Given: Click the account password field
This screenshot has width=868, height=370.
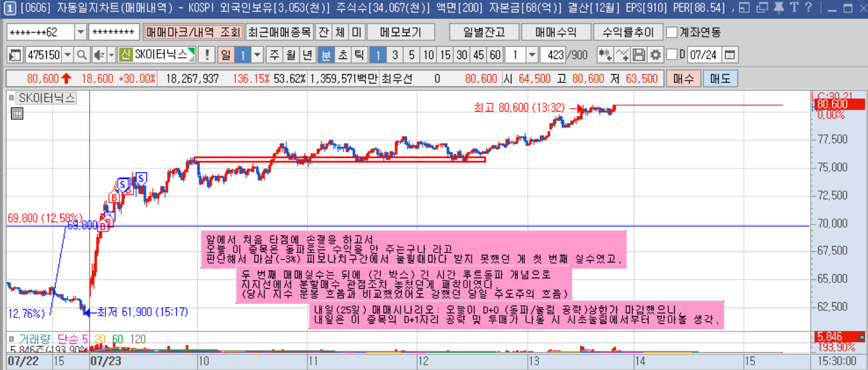Looking at the screenshot, I should pyautogui.click(x=115, y=32).
